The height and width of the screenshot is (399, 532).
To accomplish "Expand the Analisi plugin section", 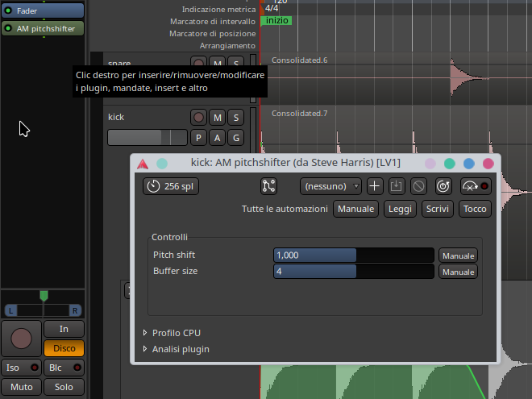I will (x=180, y=349).
